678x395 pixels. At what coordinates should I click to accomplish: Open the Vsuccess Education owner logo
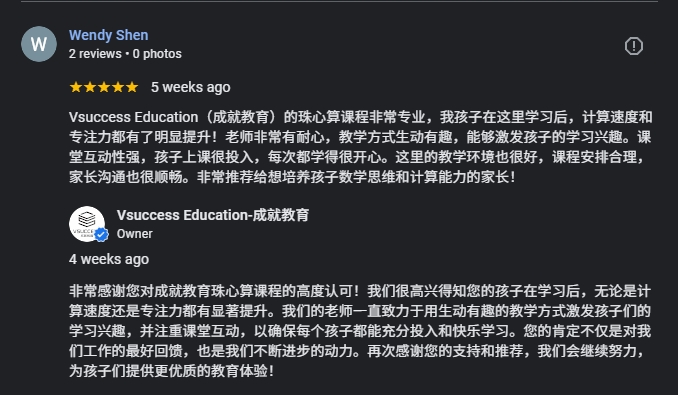coord(87,224)
